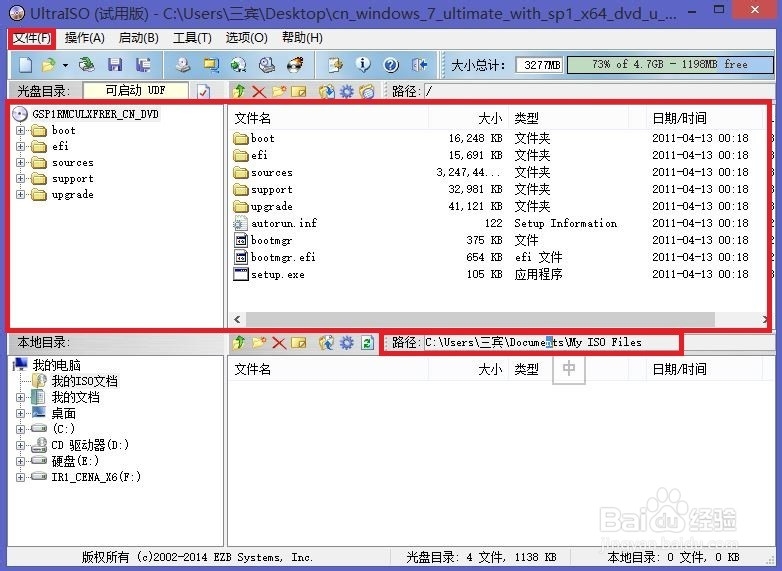The image size is (782, 571).
Task: Click red X delete in local directory toolbar
Action: pos(279,343)
